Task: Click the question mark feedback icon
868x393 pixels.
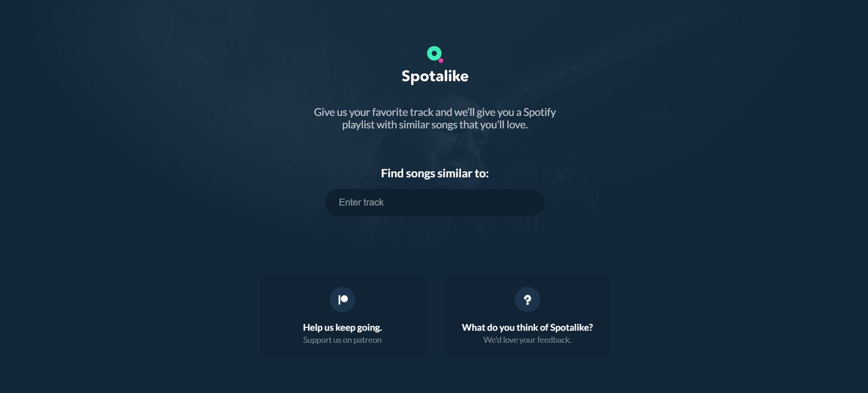Action: pos(527,299)
